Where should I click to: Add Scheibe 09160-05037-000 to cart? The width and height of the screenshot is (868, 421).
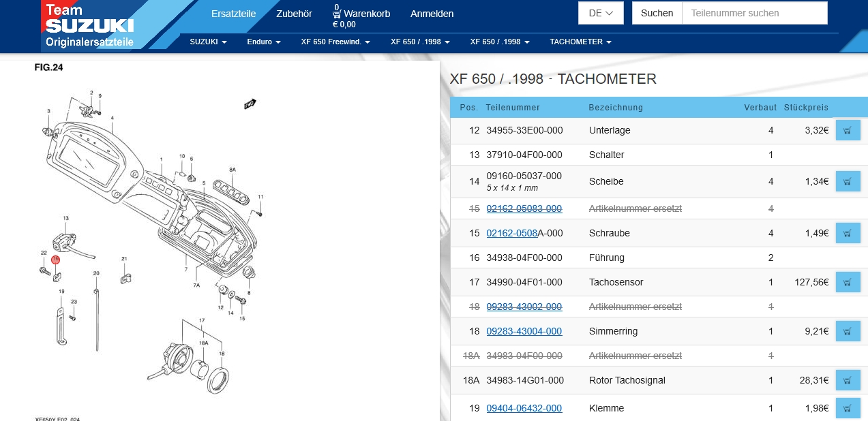tap(848, 181)
